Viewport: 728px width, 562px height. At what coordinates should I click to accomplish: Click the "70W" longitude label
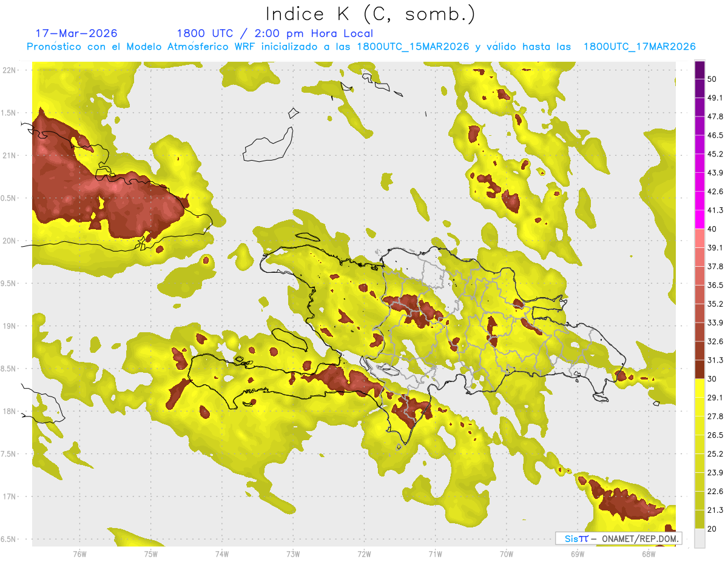507,554
